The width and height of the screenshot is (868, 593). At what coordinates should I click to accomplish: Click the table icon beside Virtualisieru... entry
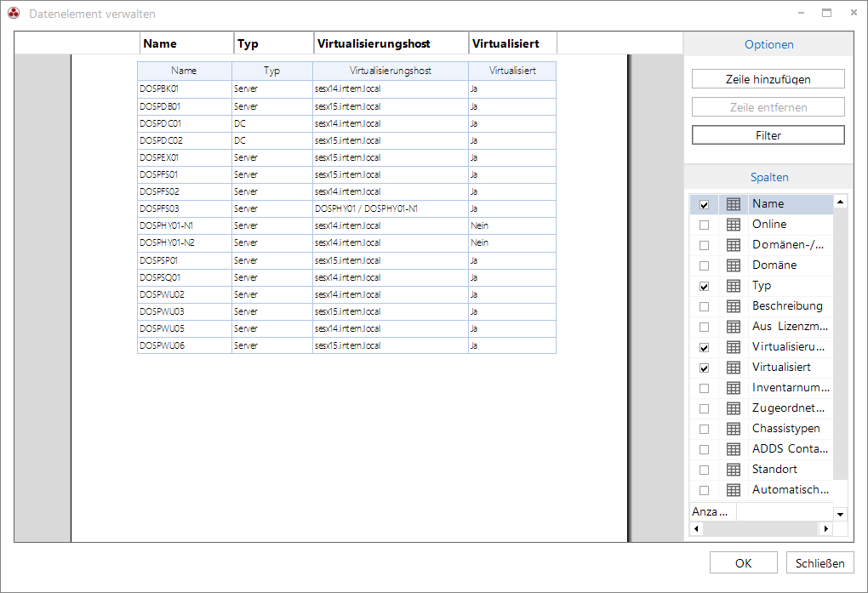tap(733, 348)
